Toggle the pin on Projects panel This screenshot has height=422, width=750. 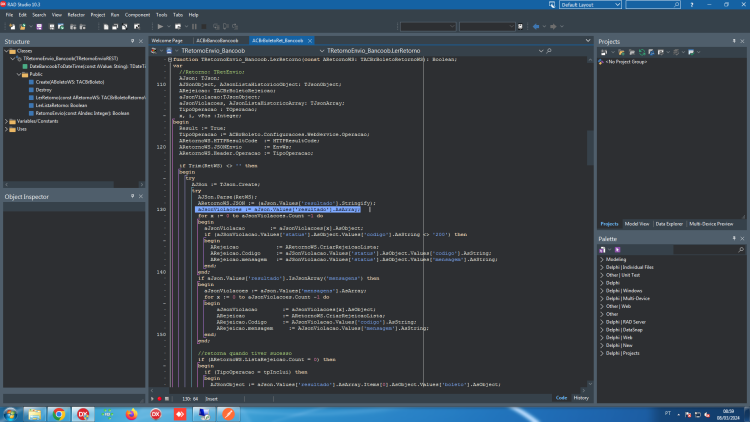734,42
